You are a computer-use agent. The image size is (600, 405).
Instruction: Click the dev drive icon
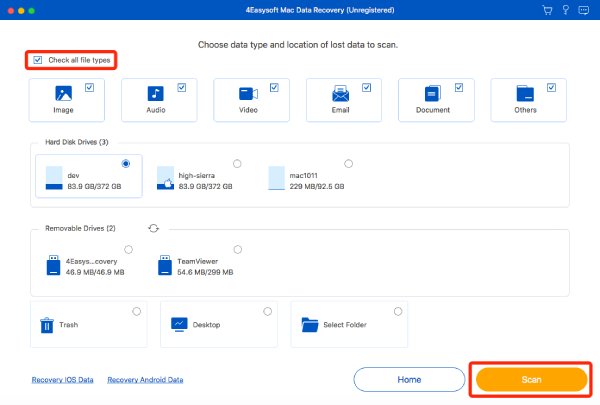pyautogui.click(x=54, y=178)
